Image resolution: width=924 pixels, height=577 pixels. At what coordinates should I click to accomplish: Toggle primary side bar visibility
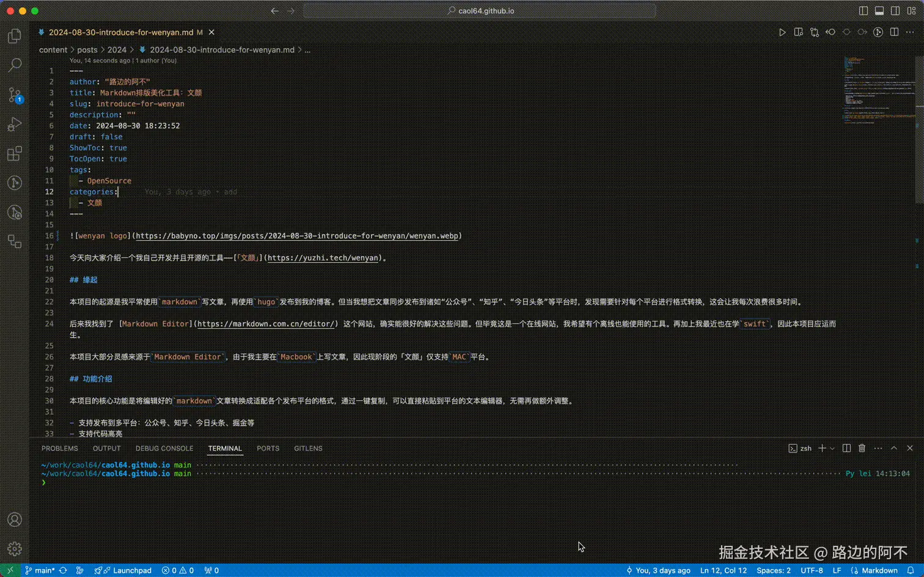(864, 11)
